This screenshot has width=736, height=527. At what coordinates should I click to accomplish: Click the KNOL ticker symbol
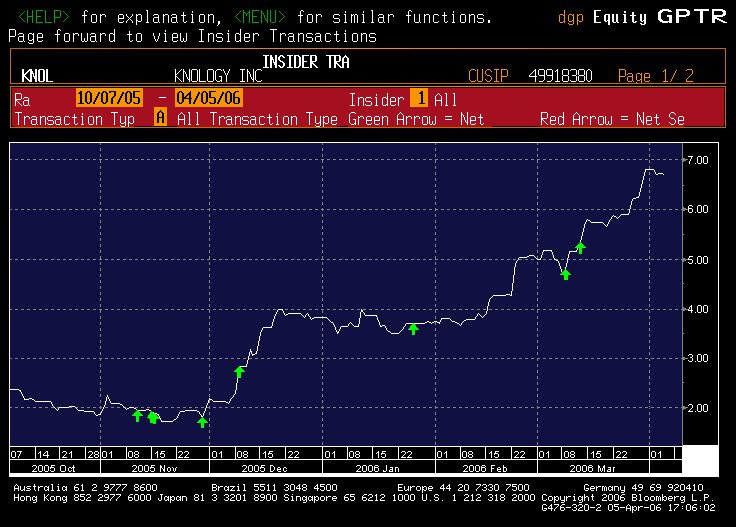pos(37,76)
